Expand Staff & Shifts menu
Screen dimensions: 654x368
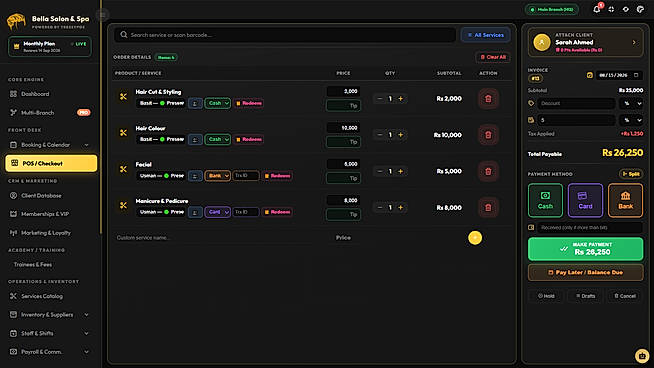click(x=86, y=333)
